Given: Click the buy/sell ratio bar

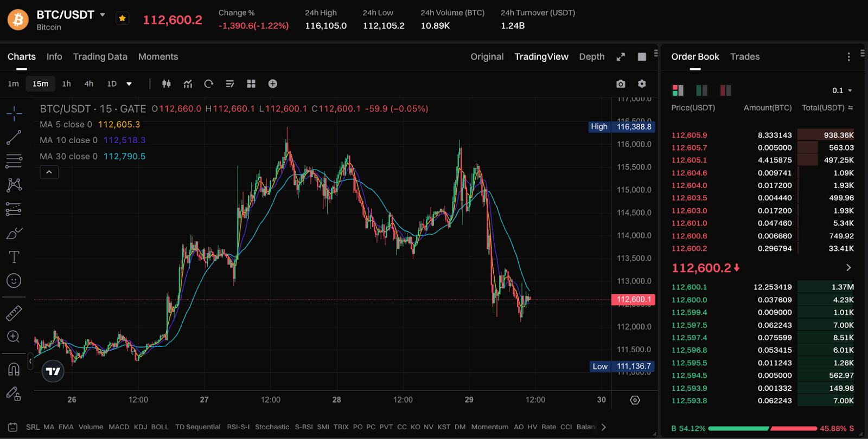Looking at the screenshot, I should (x=762, y=428).
